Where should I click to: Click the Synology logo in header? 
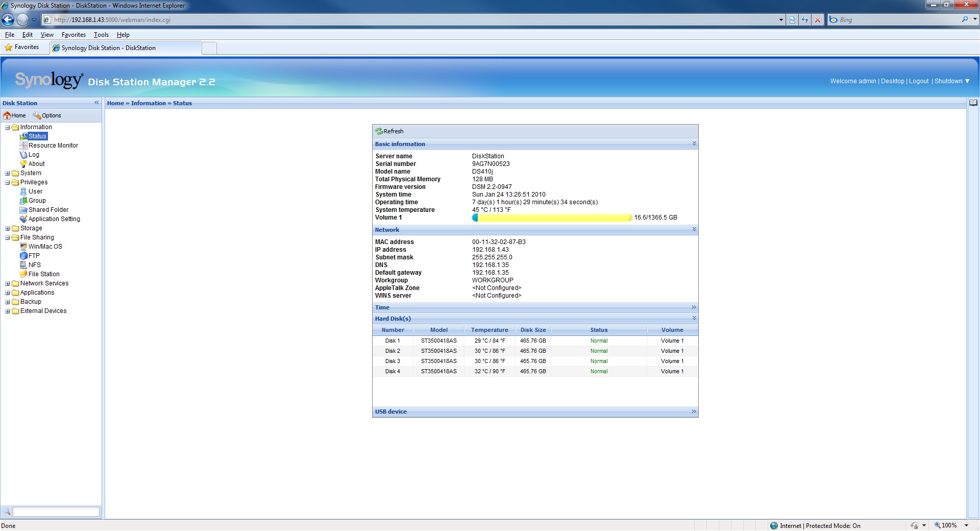[49, 80]
